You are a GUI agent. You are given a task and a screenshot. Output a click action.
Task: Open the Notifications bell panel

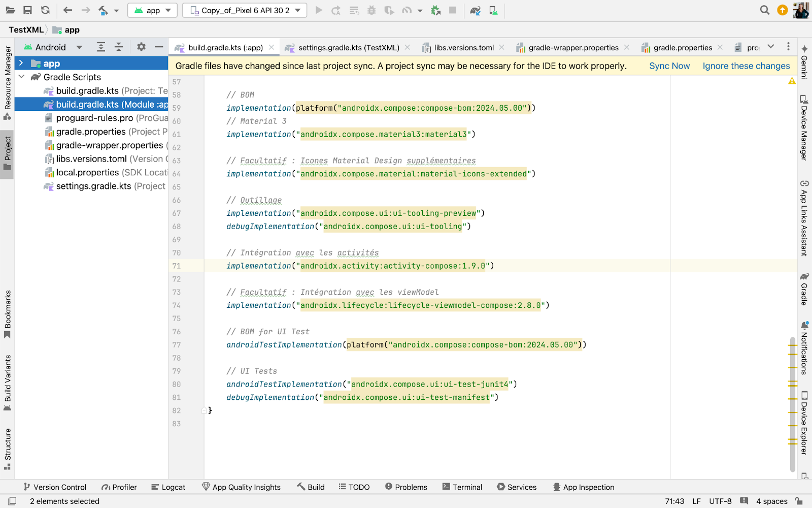(804, 351)
